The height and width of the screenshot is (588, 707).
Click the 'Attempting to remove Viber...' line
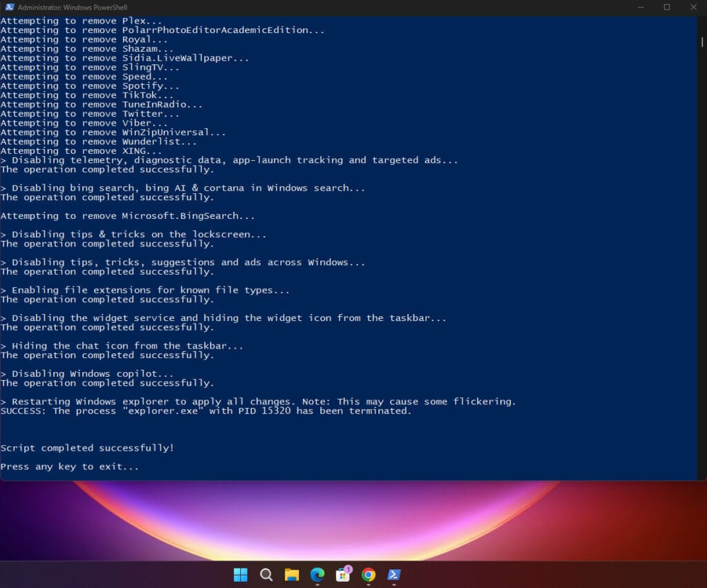[x=84, y=123]
